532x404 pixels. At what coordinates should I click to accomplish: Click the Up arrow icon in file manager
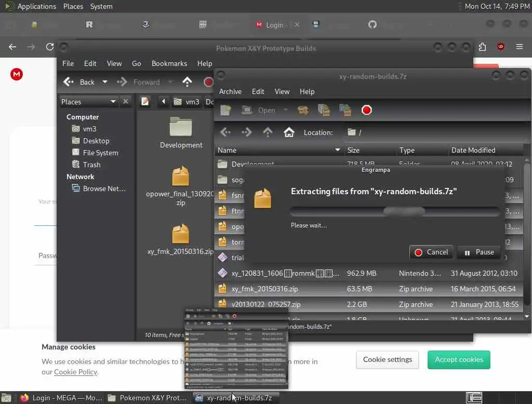pyautogui.click(x=187, y=82)
